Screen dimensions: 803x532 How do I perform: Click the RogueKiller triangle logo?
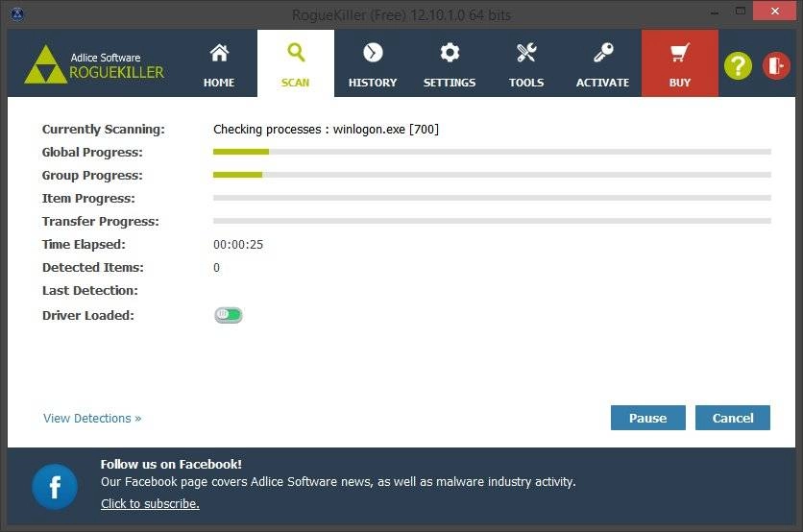coord(45,64)
